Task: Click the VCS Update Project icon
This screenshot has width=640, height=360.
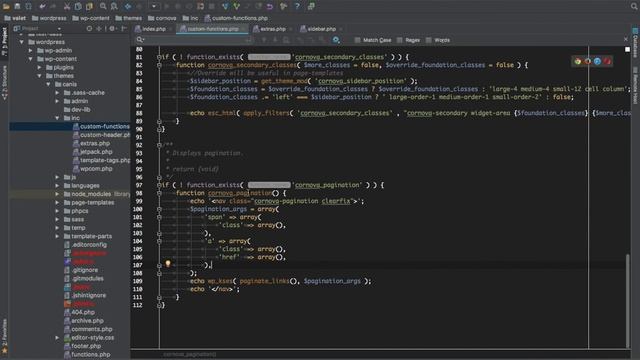Action: click(x=225, y=6)
